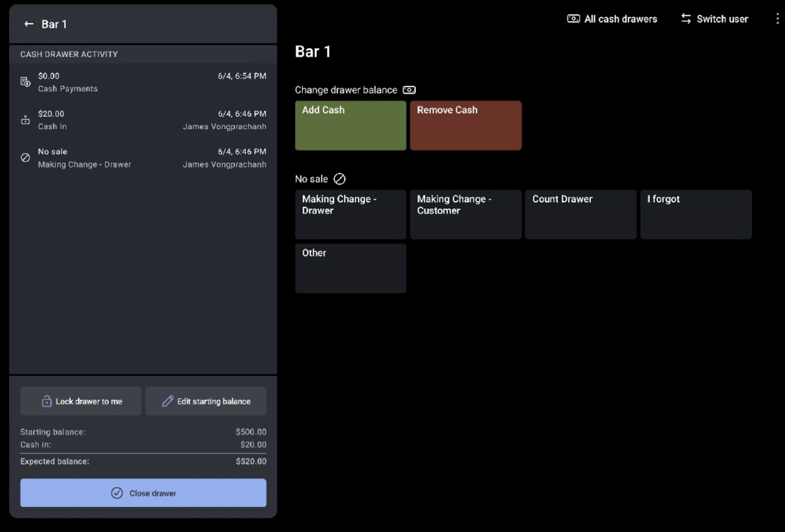Viewport: 785px width, 532px height.
Task: Select the Other no sale reason
Action: tap(350, 268)
